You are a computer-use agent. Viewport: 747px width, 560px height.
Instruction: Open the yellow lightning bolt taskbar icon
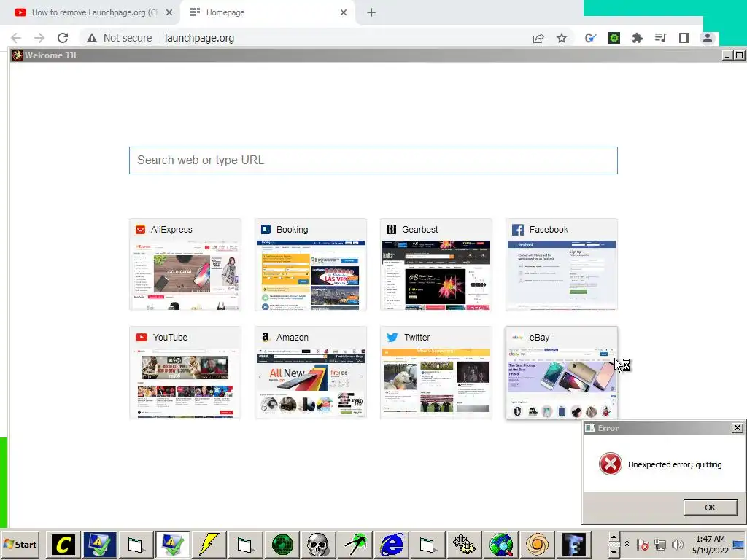[x=209, y=544]
